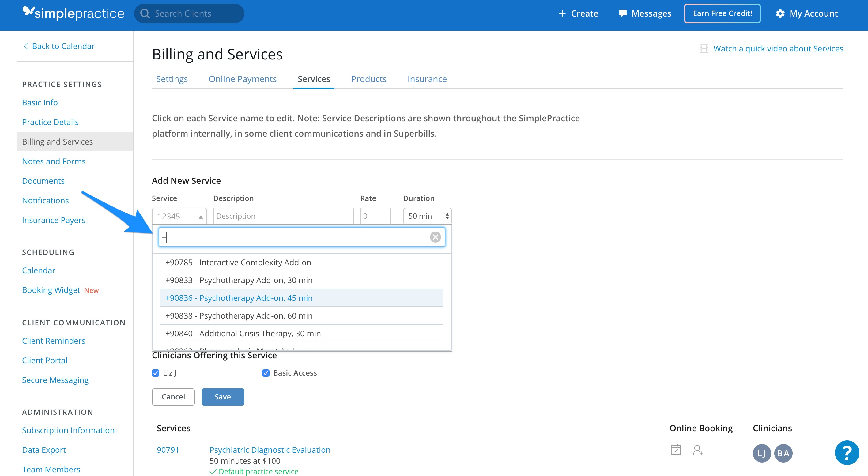Open Insurance Payers settings
Image resolution: width=868 pixels, height=476 pixels.
click(54, 220)
